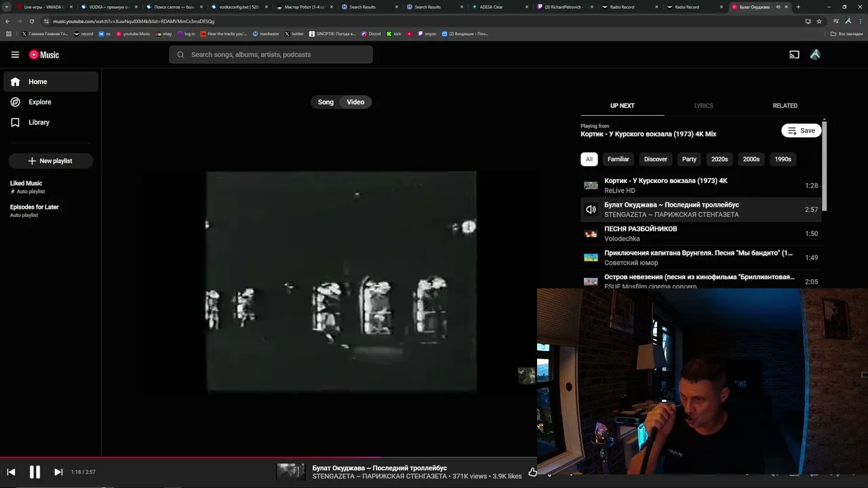This screenshot has width=868, height=488.
Task: Click the search magnifier icon
Action: 180,55
